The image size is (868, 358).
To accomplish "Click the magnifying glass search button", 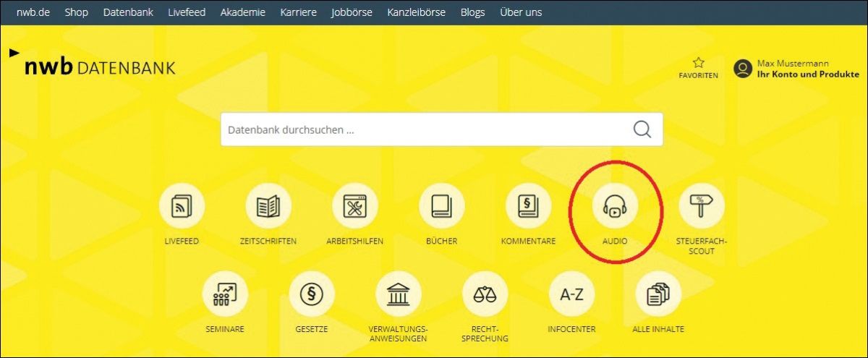I will pos(642,129).
